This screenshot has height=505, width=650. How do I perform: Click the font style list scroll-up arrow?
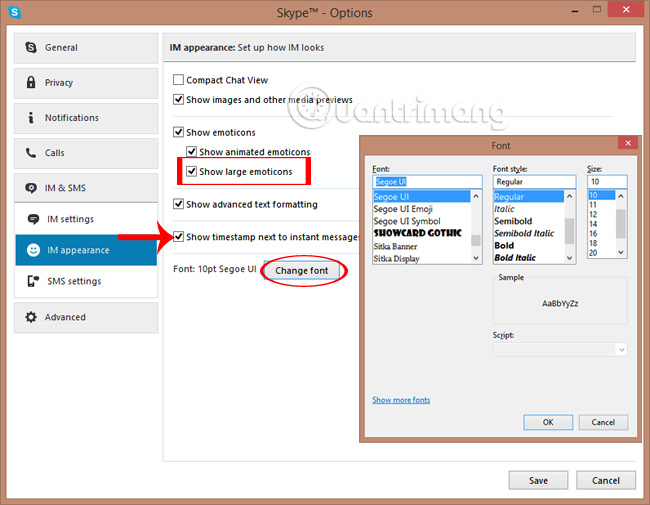coord(570,196)
